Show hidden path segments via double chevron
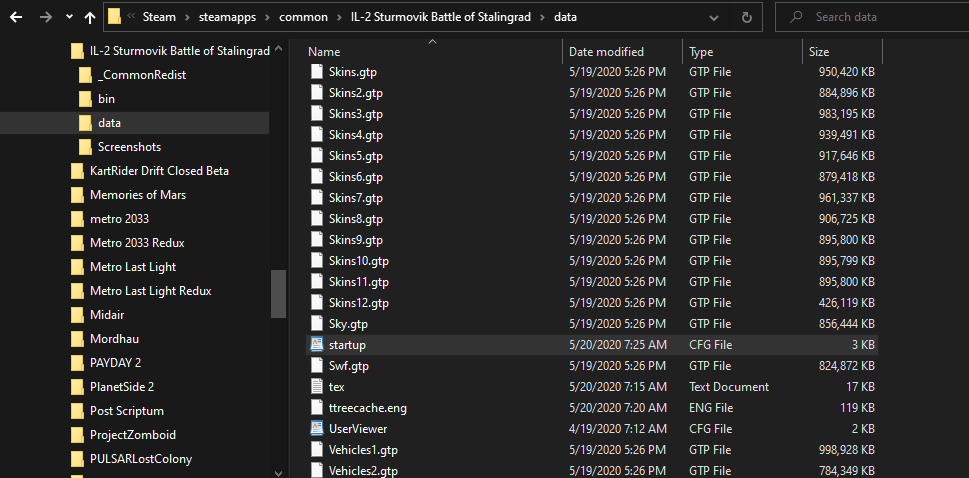This screenshot has width=969, height=478. click(131, 17)
